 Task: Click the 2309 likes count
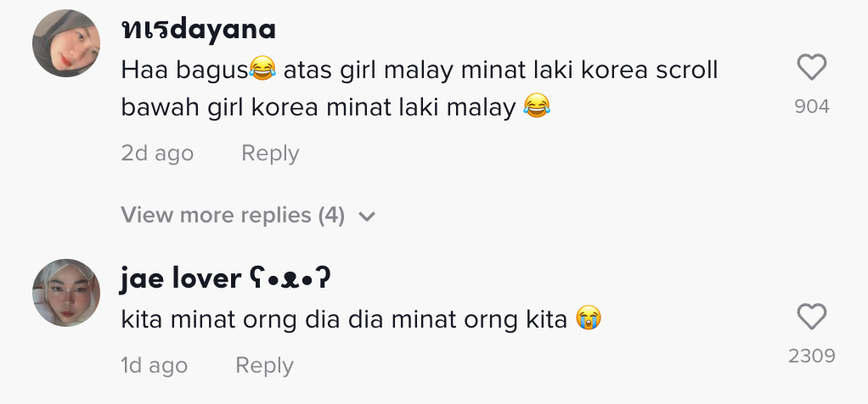(x=812, y=356)
